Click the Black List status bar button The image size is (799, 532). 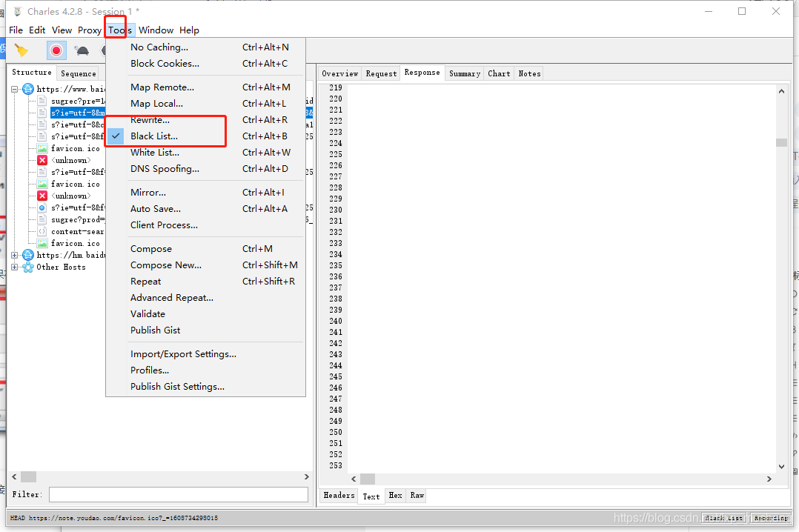click(724, 518)
